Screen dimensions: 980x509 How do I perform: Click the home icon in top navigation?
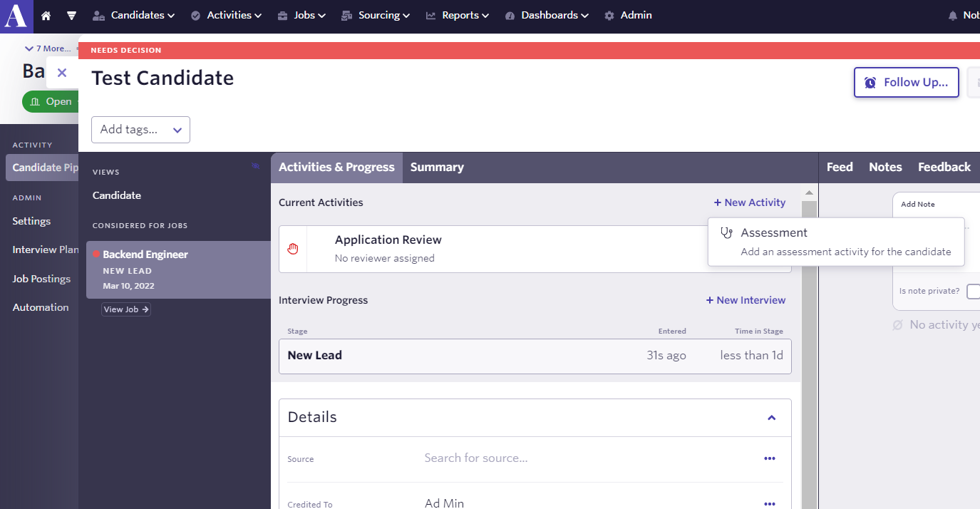point(46,16)
